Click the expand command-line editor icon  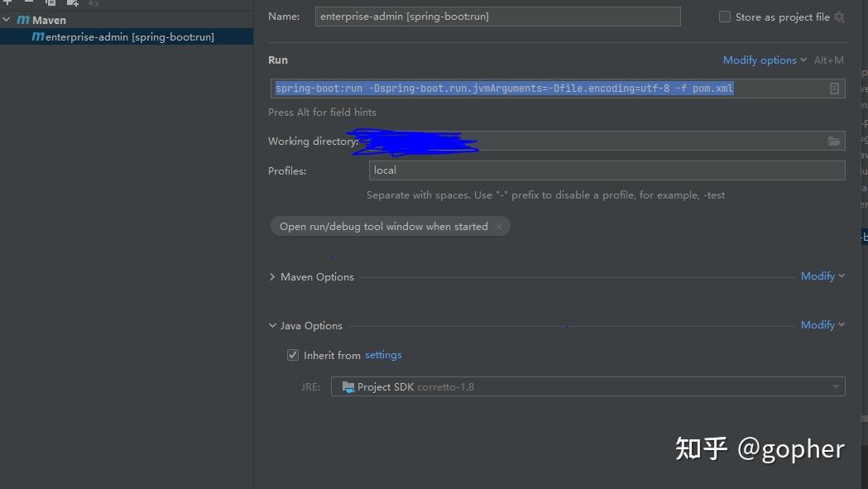(834, 88)
